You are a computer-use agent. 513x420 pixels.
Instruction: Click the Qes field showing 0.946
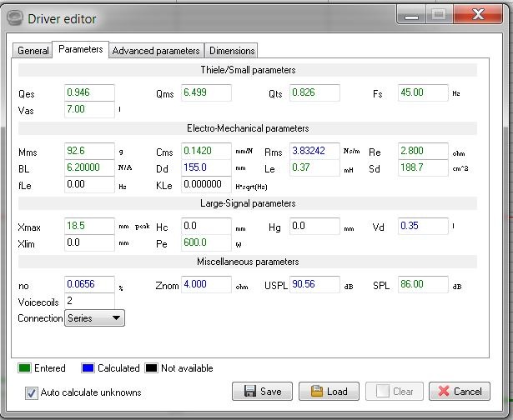point(89,92)
